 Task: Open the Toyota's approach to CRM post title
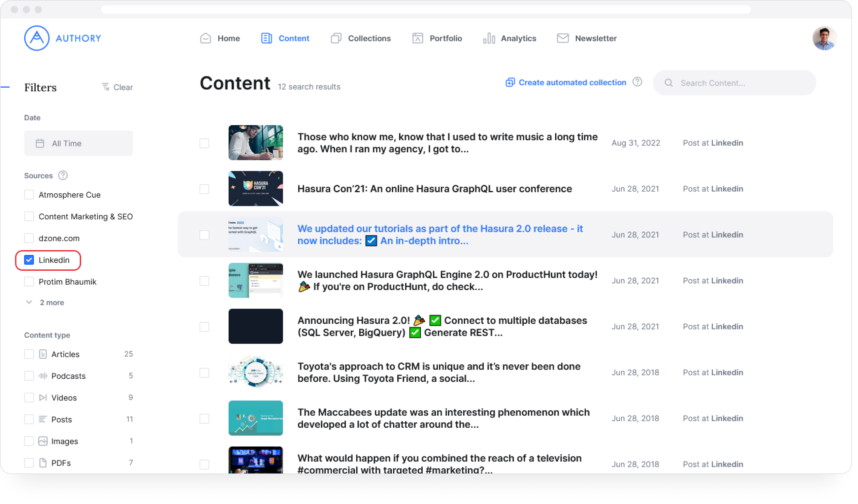439,373
